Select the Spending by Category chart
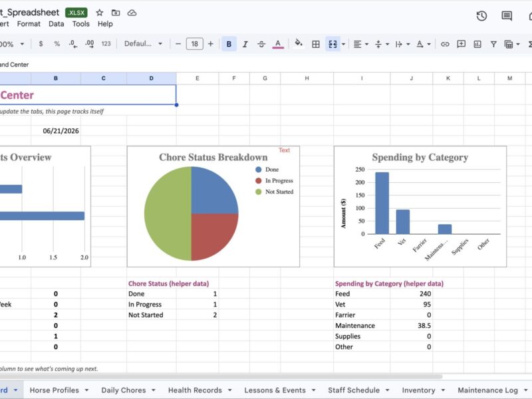This screenshot has width=532, height=399. coord(420,206)
